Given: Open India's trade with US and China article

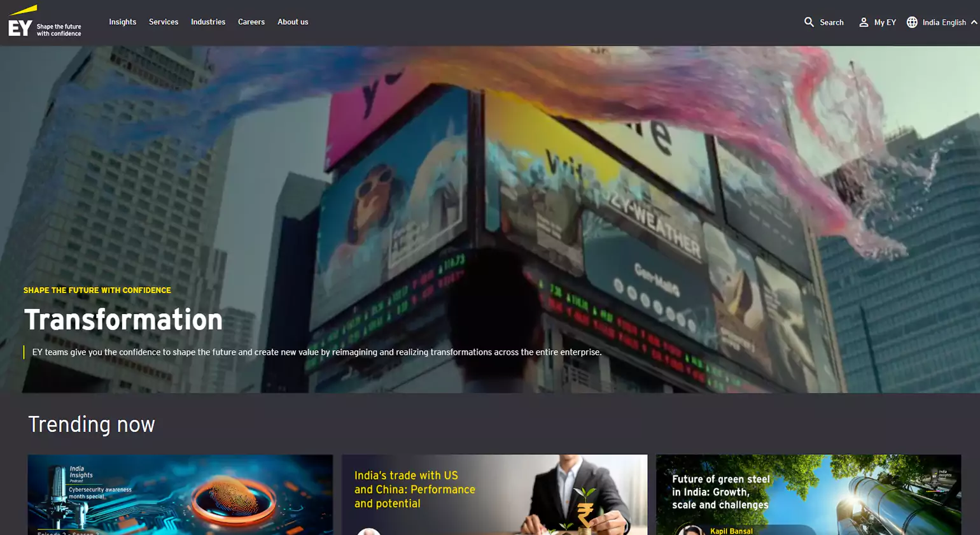Looking at the screenshot, I should tap(414, 489).
